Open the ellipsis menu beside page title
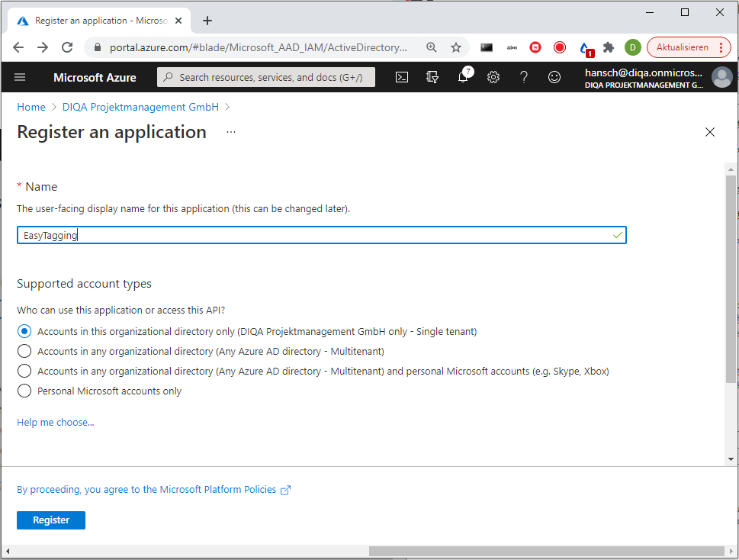739x560 pixels. (x=231, y=132)
